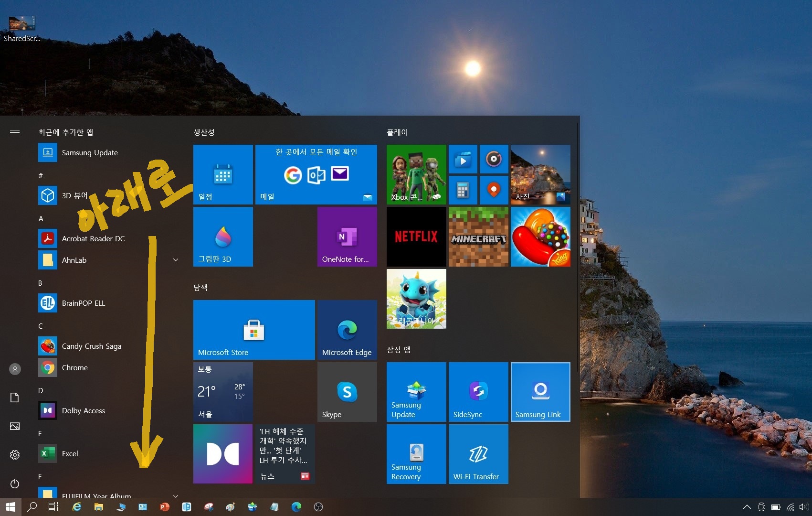Image resolution: width=812 pixels, height=516 pixels.
Task: Open the blue dragon game tile
Action: coord(416,299)
